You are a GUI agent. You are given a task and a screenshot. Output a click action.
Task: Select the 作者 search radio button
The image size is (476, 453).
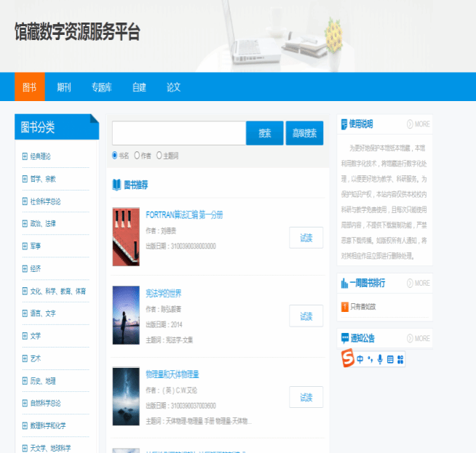click(x=137, y=155)
